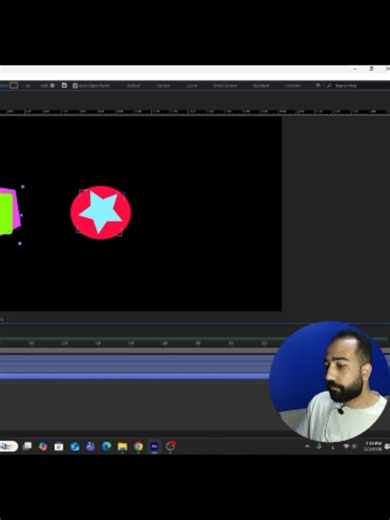This screenshot has height=520, width=390.
Task: Launch Copilot from the taskbar
Action: click(x=43, y=446)
